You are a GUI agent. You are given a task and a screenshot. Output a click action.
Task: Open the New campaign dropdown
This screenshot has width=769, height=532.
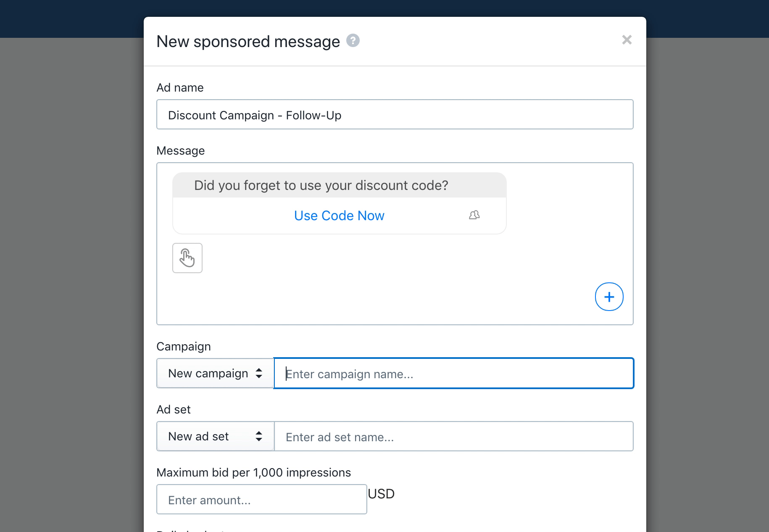(215, 373)
